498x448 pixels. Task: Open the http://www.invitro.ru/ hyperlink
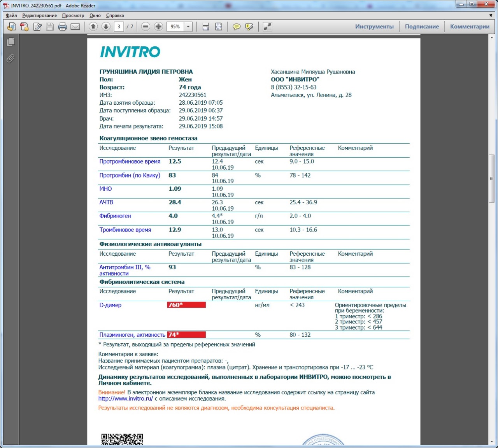pos(125,399)
